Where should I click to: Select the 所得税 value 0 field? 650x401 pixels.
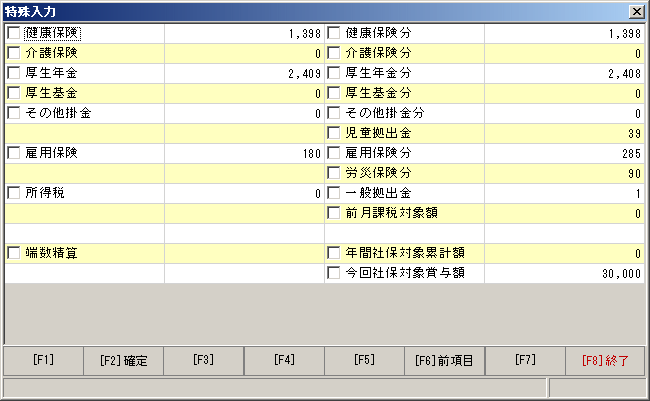[245, 193]
